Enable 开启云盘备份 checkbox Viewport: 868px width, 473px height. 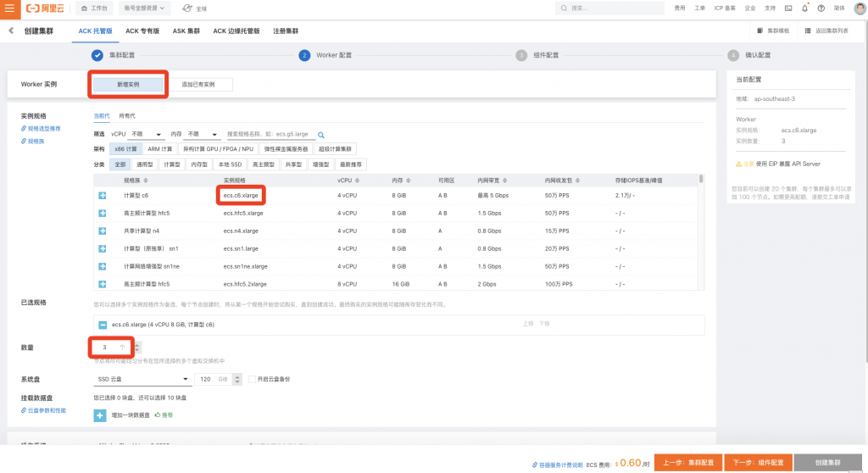coord(252,380)
